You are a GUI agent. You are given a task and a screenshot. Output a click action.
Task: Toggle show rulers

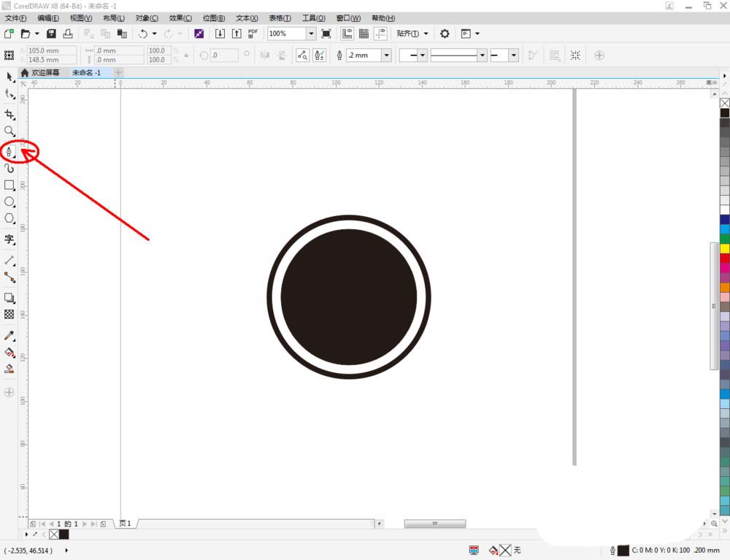(x=347, y=34)
